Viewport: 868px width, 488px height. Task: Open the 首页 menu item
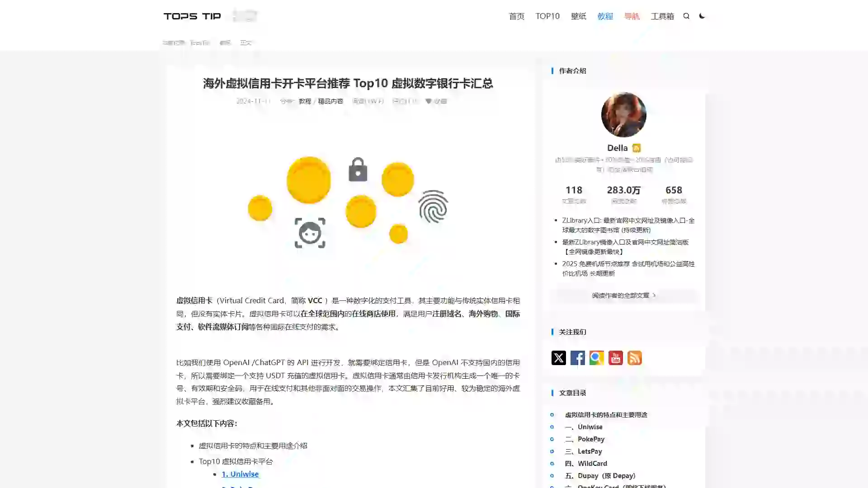point(517,16)
